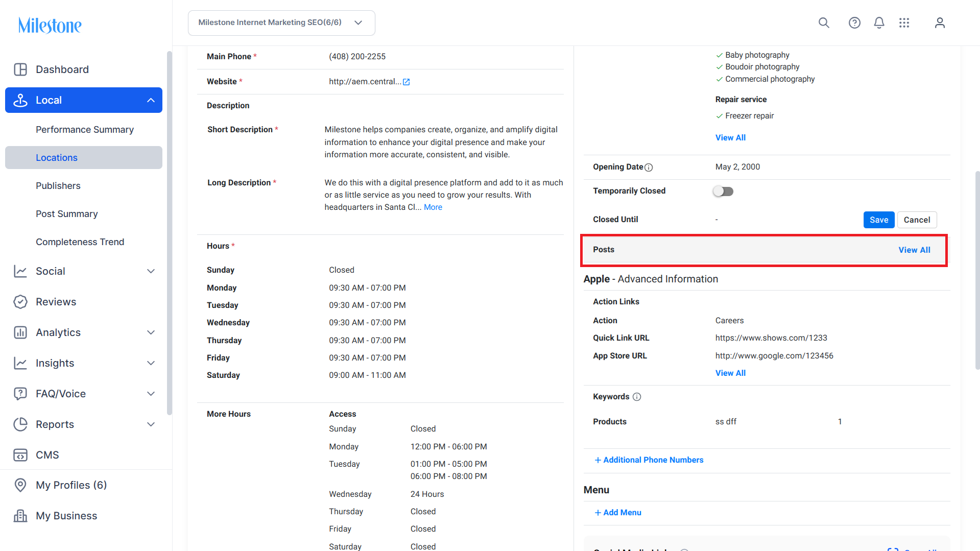Click the FAQ/Voice chat icon

[x=20, y=394]
